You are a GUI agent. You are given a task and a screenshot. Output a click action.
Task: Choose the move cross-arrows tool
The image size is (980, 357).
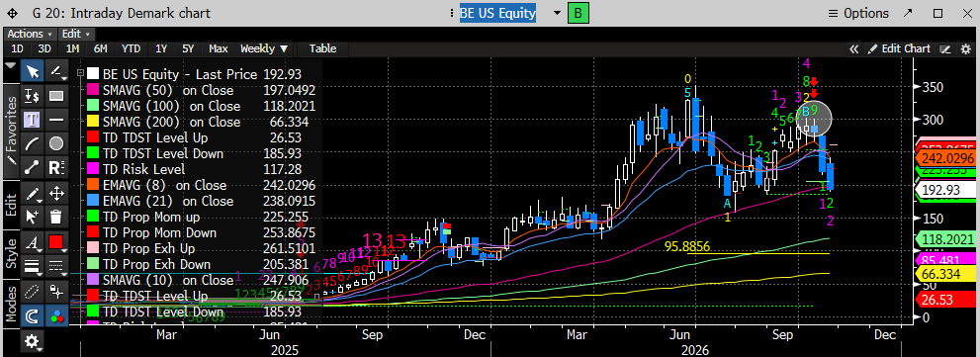(x=56, y=193)
